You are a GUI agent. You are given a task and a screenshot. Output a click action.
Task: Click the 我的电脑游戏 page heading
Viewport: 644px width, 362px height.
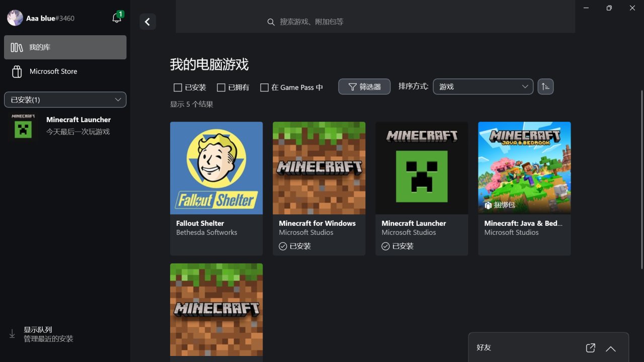click(x=209, y=64)
